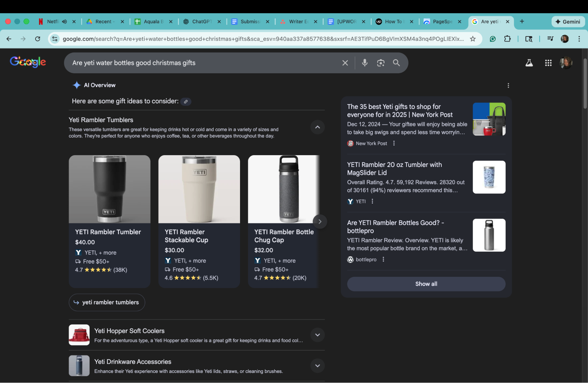Expand Yeti Drinkware Accessories section
Viewport: 588px width, 383px height.
[318, 366]
